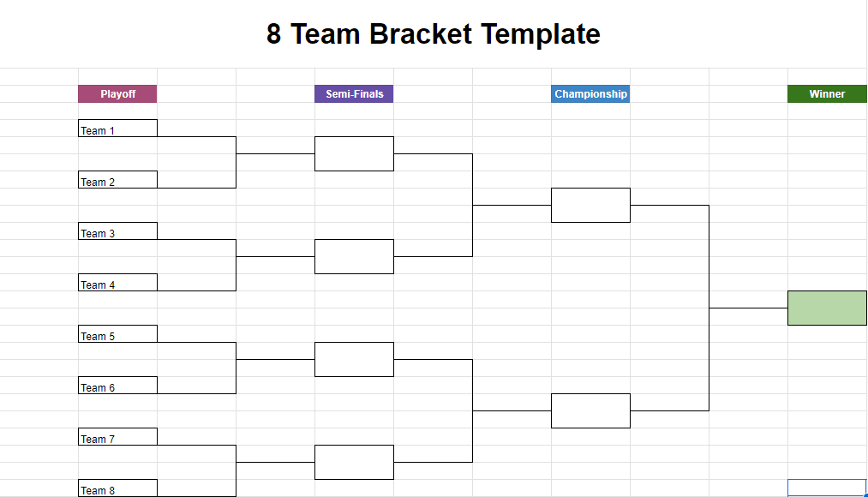
Task: Click the Team 3 entry box
Action: tap(117, 231)
